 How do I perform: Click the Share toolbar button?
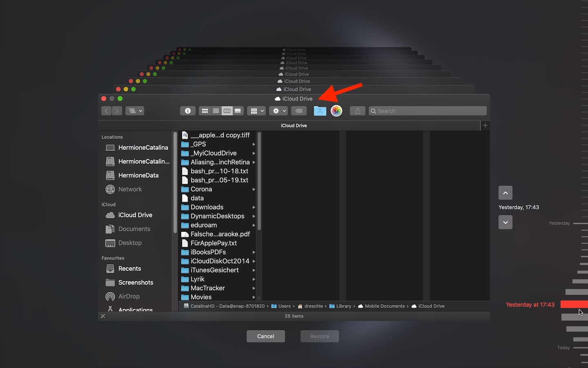pos(358,111)
